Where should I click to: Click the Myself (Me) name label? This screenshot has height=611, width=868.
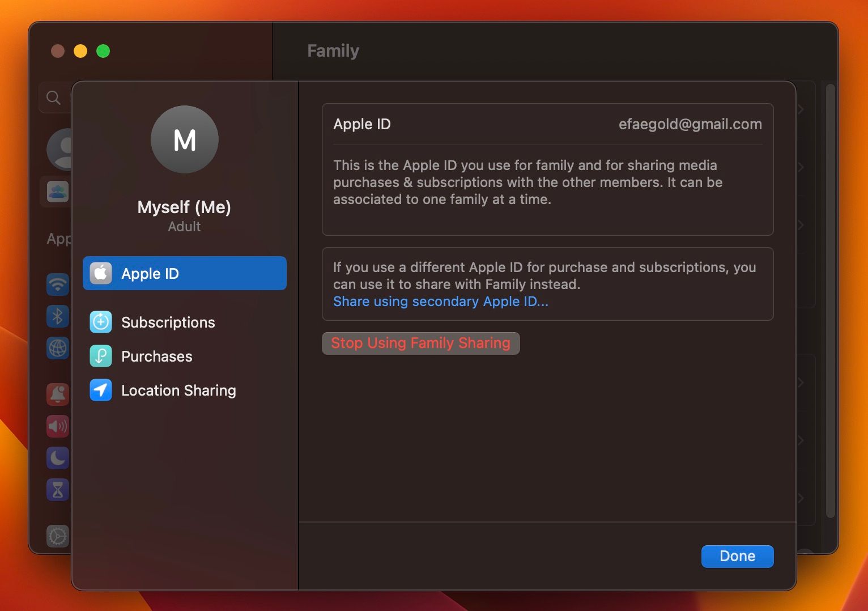[184, 207]
